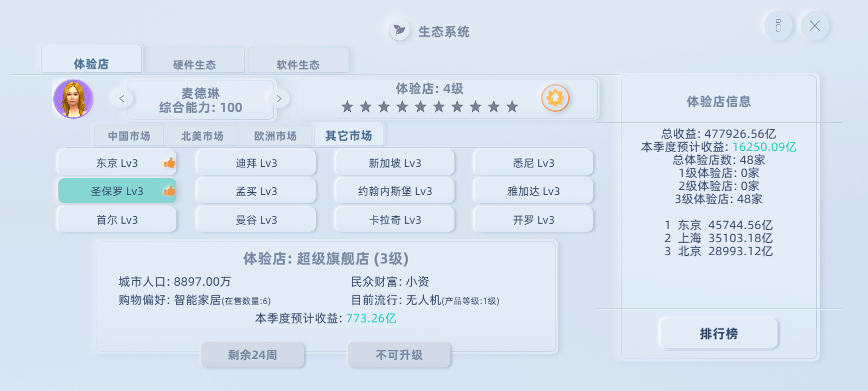Click the leaf ecosystem icon

tap(399, 30)
